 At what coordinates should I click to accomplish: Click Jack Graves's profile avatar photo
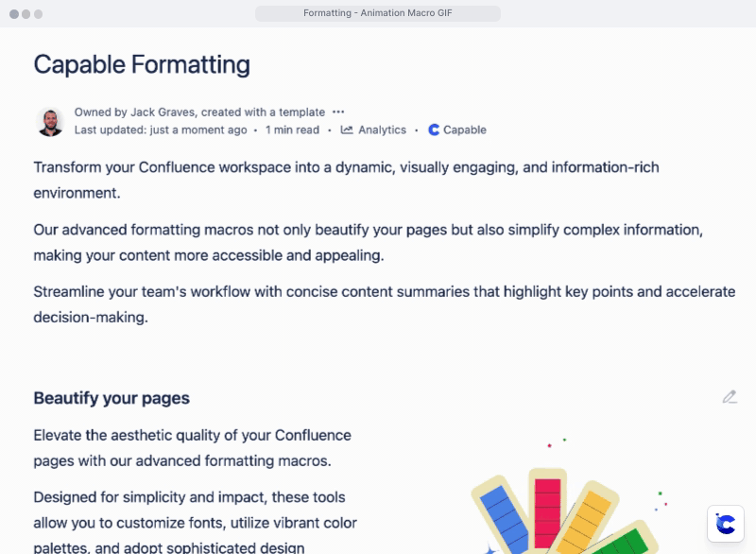point(50,121)
